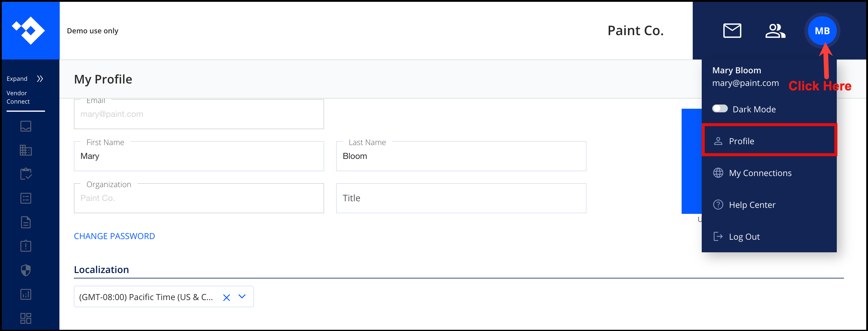868x331 pixels.
Task: Open the building grid icon in sidebar
Action: coord(26,150)
